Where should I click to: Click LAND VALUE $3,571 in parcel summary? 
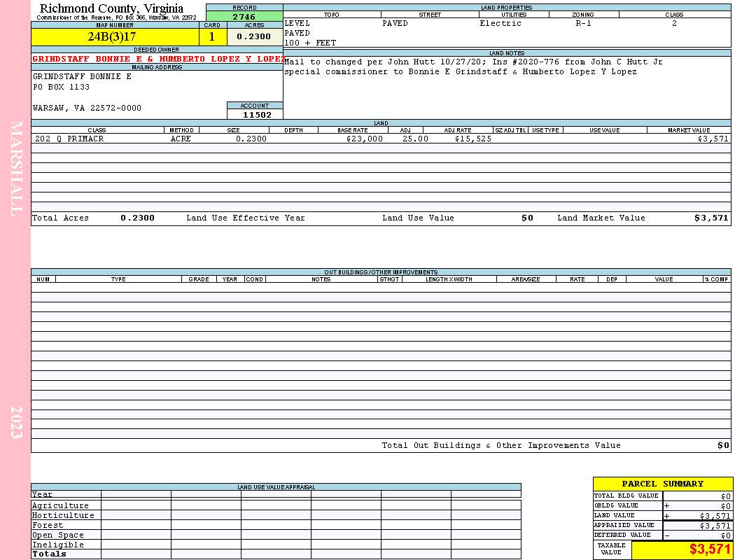[x=715, y=516]
